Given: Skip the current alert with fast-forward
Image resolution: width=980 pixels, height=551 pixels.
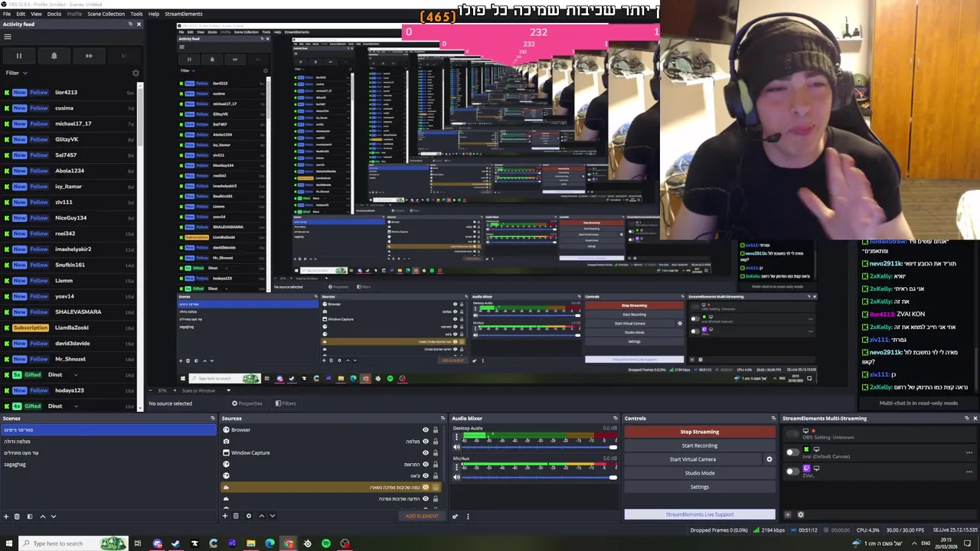Looking at the screenshot, I should coord(89,56).
